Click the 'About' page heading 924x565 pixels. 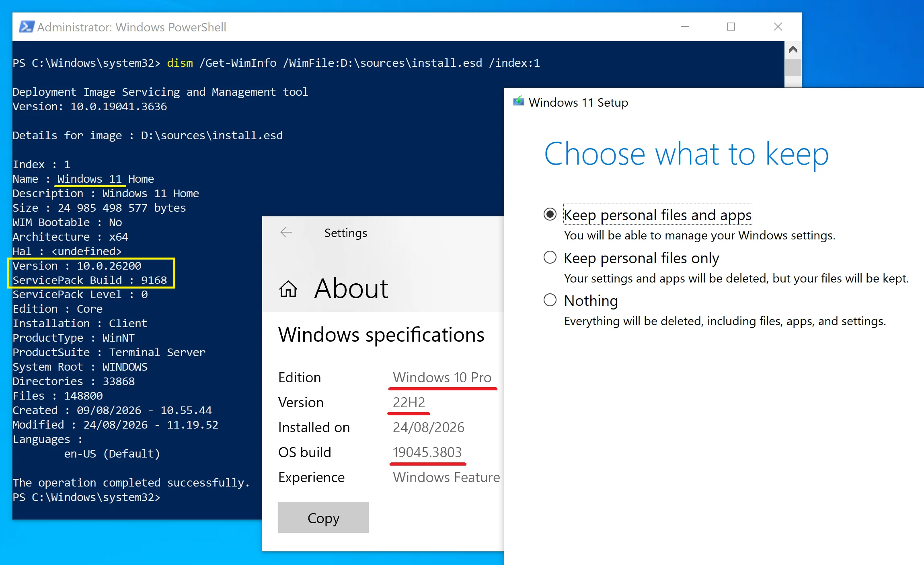pos(351,289)
